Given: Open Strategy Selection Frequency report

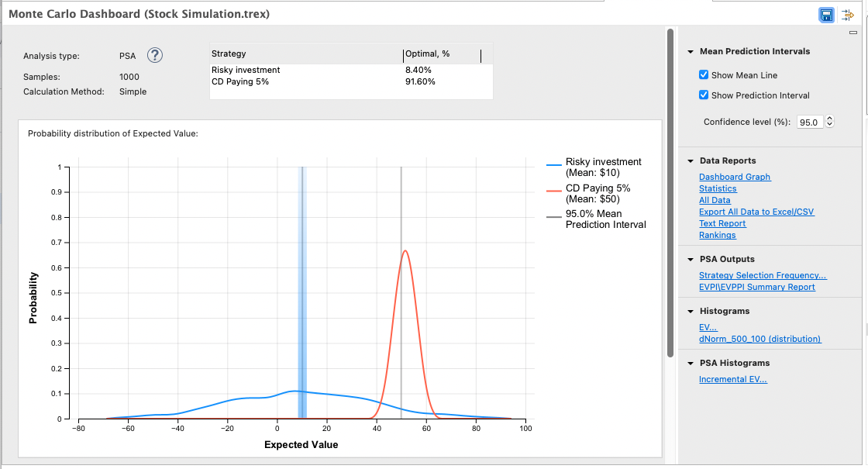Looking at the screenshot, I should 762,275.
